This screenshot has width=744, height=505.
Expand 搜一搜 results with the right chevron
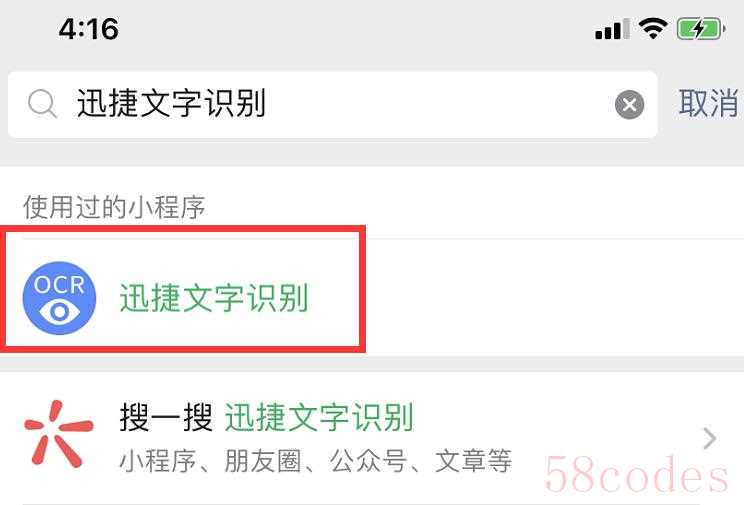[x=709, y=438]
